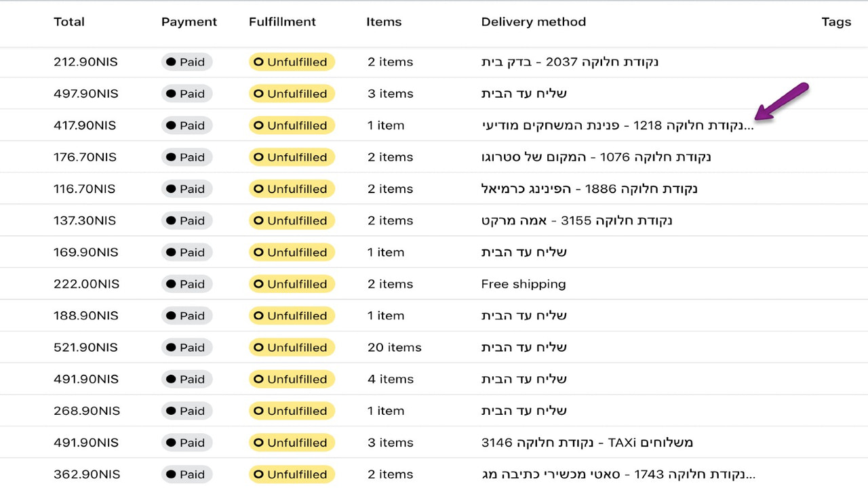Viewport: 868px width, 488px height.
Task: Click the Unfulfilled badge on the 417.90NIS order
Action: click(292, 125)
